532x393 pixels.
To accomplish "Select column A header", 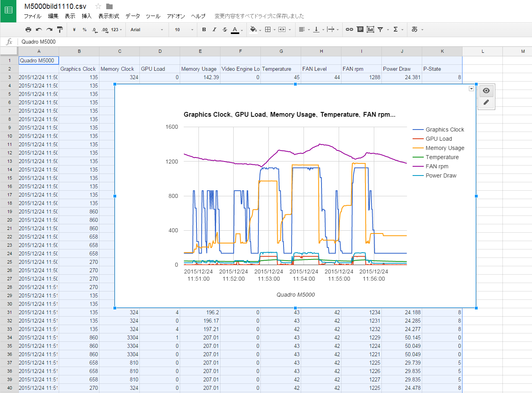I will (x=39, y=51).
